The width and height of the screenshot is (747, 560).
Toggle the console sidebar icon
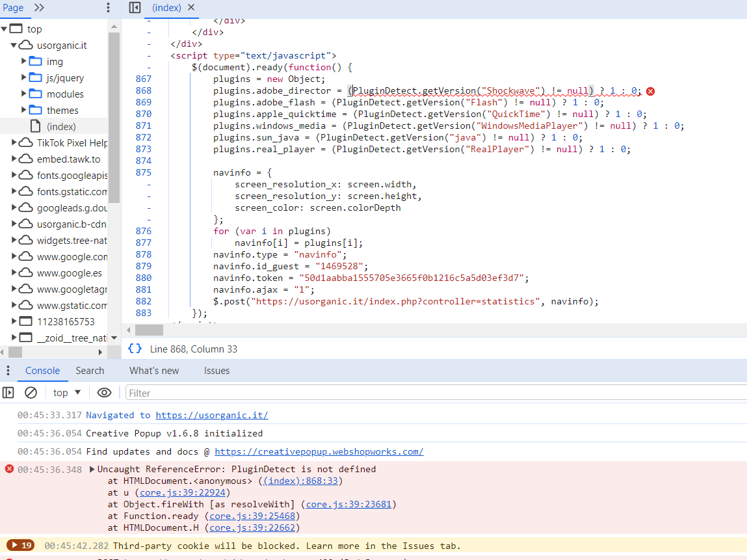click(x=8, y=393)
